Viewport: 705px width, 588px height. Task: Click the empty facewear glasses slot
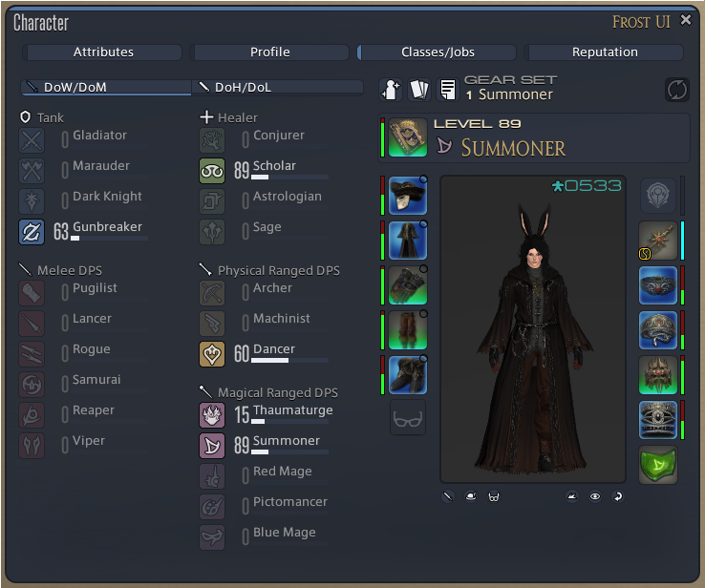click(x=407, y=418)
